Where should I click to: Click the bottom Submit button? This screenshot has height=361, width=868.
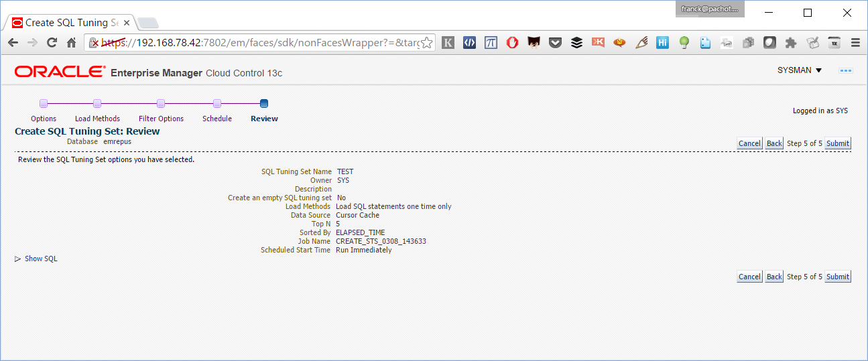coord(838,277)
